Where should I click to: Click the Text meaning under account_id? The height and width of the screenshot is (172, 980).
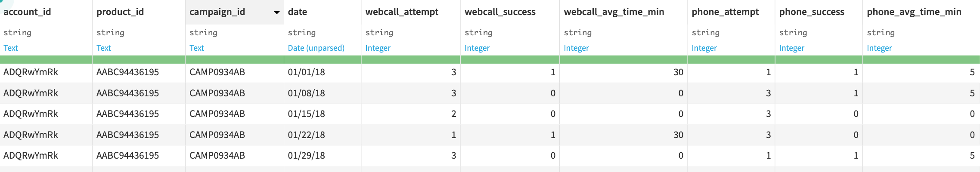tap(11, 48)
